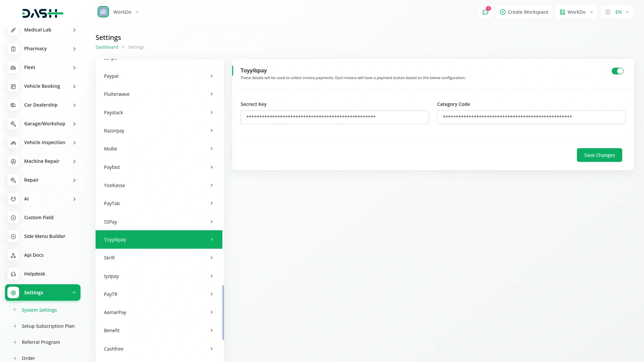Viewport: 644px width, 362px height.
Task: Click the Pharmacy sidebar icon
Action: click(x=13, y=49)
